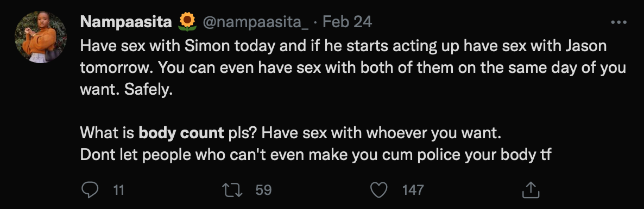This screenshot has width=644, height=209.
Task: Open the share icon menu
Action: [x=530, y=189]
